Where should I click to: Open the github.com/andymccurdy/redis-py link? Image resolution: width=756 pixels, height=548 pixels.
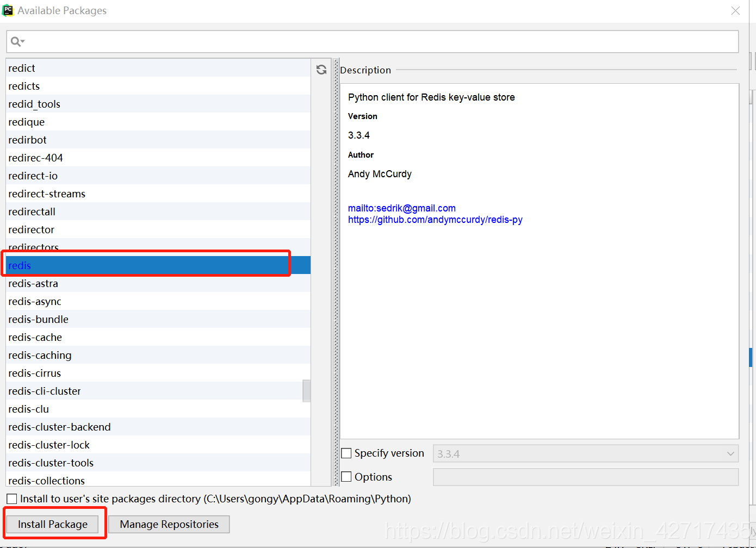click(x=435, y=220)
